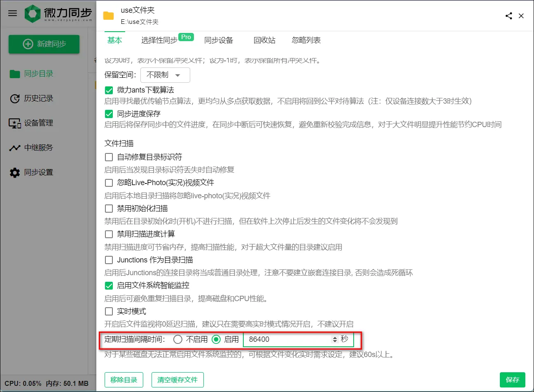534x392 pixels.
Task: Enable 自动修复目录标识符
Action: tap(109, 157)
